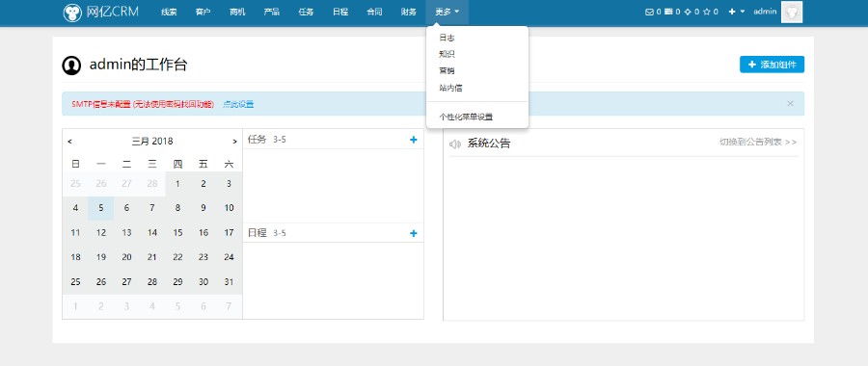Open the quick-add plus menu in the header
This screenshot has height=366, width=868.
pyautogui.click(x=736, y=12)
